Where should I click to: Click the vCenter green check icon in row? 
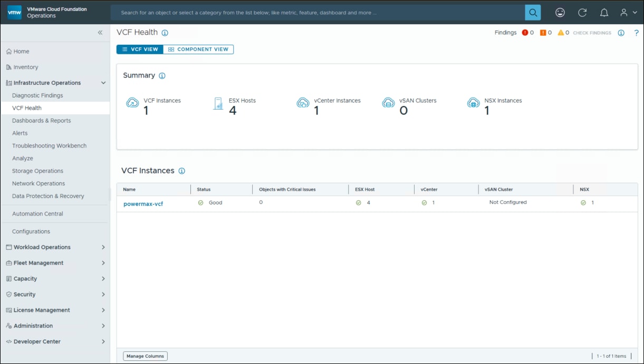point(425,203)
